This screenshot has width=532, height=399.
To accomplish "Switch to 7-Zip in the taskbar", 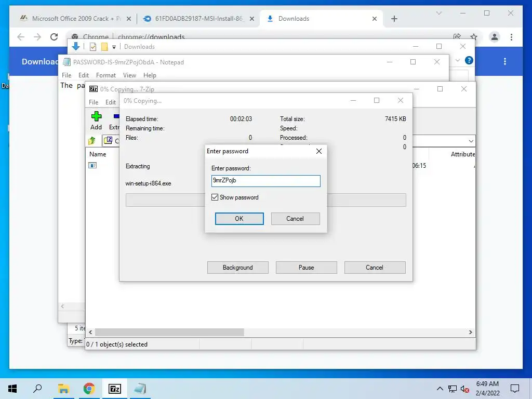I will click(x=115, y=389).
